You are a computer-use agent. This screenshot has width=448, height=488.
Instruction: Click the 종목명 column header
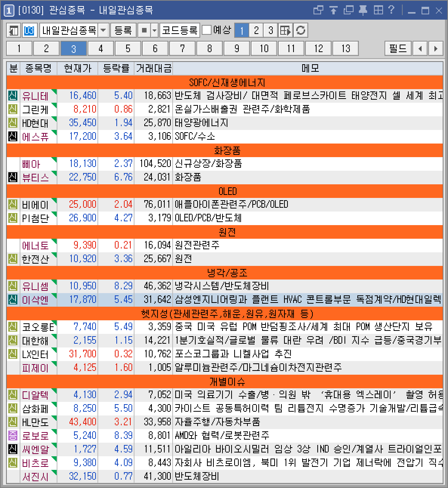(39, 68)
